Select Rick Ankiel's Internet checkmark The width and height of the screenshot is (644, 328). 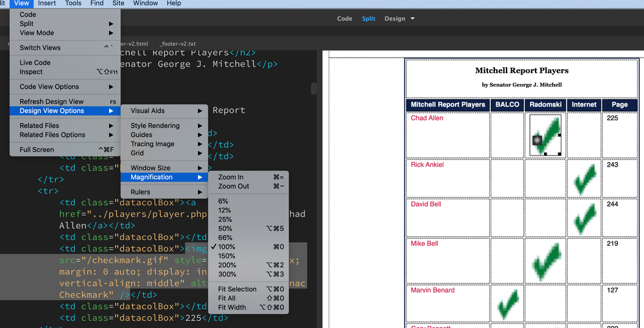click(x=585, y=179)
